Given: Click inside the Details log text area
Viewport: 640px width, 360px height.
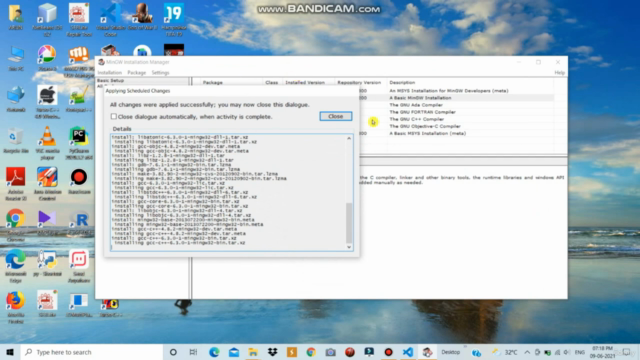Looking at the screenshot, I should click(x=229, y=192).
